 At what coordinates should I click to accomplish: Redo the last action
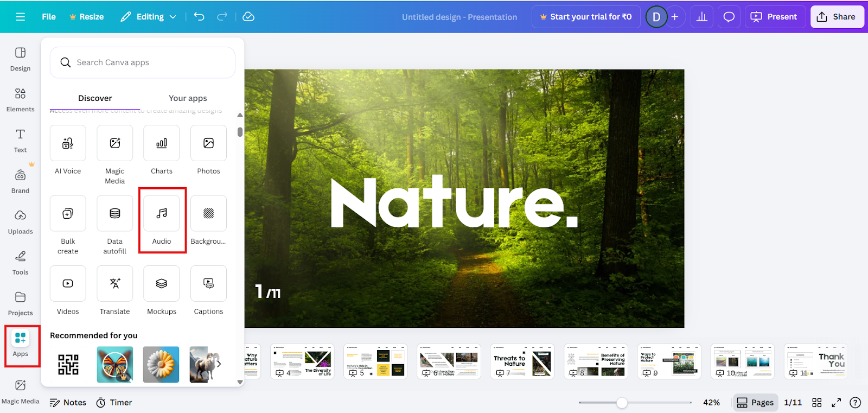(222, 17)
